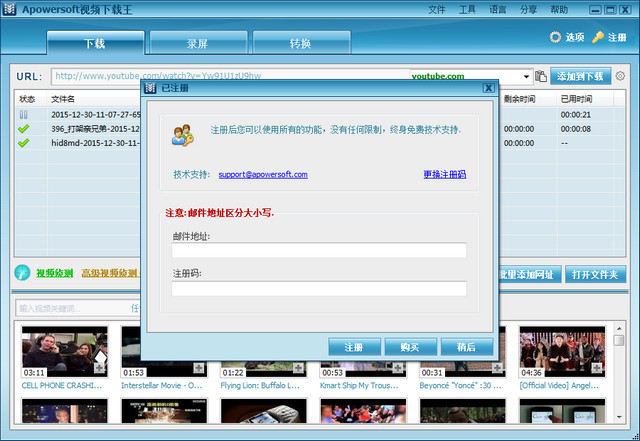Click the 稍后 button

(467, 347)
